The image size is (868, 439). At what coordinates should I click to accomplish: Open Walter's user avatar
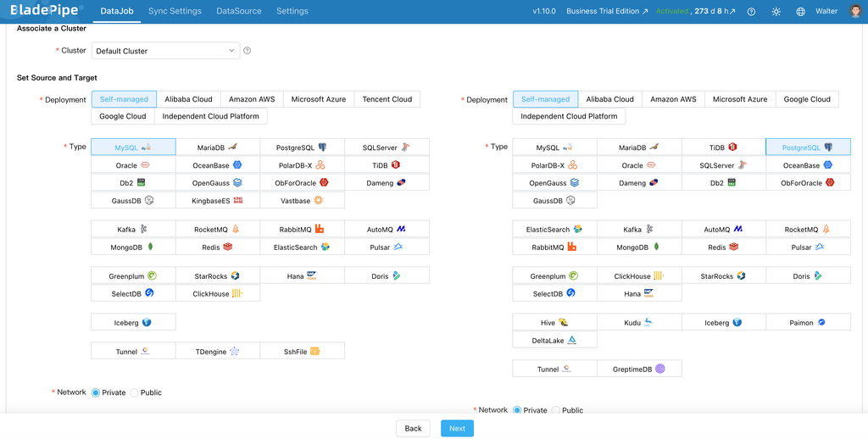[855, 11]
